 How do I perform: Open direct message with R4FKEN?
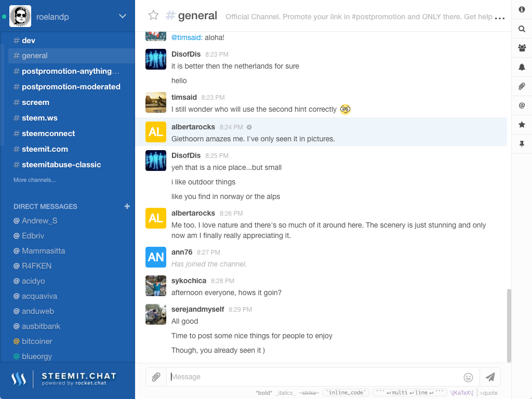tap(72, 266)
